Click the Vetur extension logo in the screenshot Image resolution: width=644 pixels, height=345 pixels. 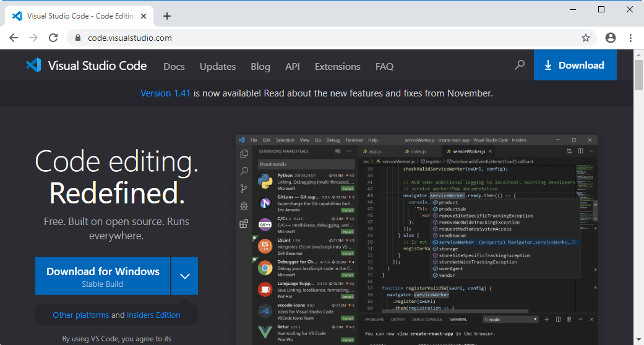265,333
